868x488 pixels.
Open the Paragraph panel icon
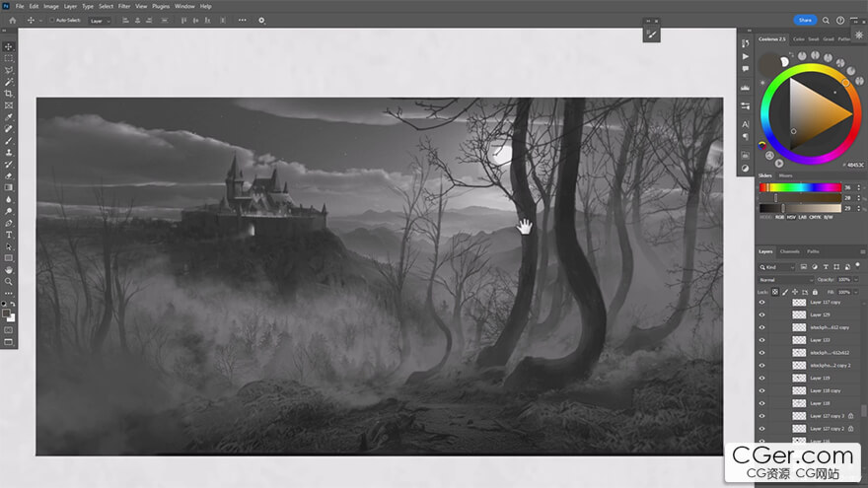pyautogui.click(x=745, y=136)
